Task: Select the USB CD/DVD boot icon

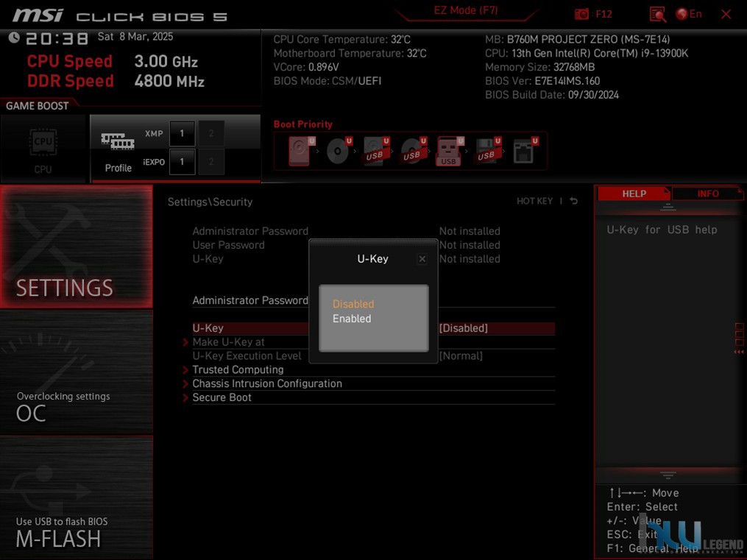Action: (x=413, y=151)
